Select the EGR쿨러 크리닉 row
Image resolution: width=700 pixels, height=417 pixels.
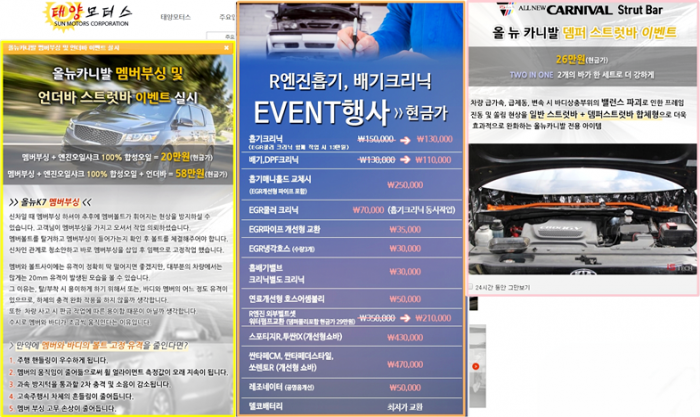[351, 210]
